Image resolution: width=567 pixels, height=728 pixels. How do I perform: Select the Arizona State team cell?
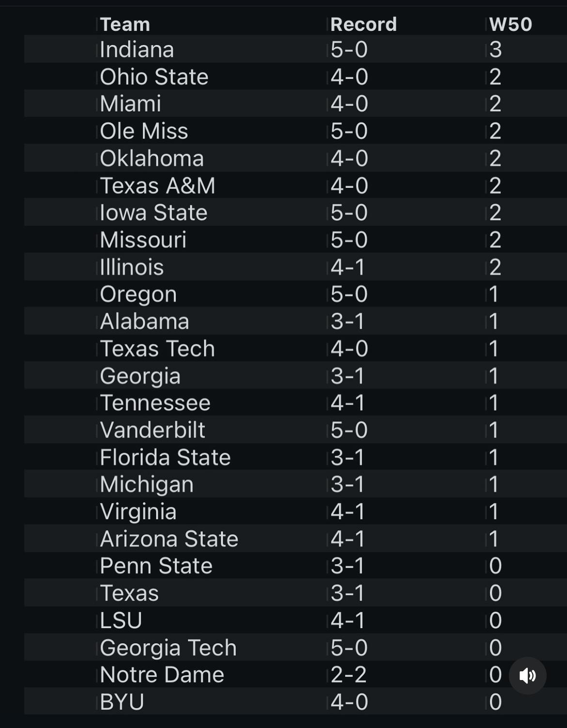point(169,539)
